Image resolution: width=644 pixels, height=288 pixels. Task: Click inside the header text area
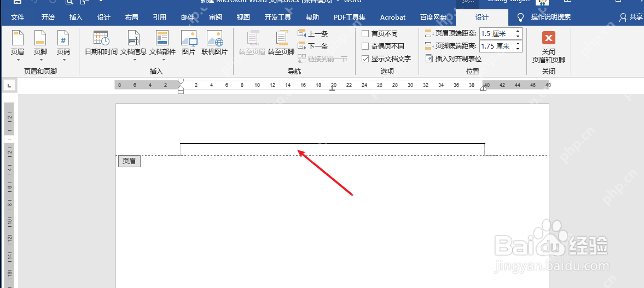(x=333, y=150)
